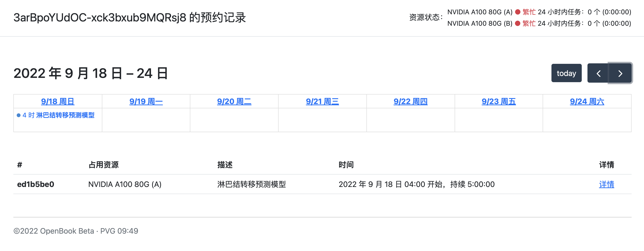Click the 3arBpoYUdOC-xck3bxub9MQRsj8 的预约记录 title
This screenshot has width=644, height=251.
tap(130, 17)
